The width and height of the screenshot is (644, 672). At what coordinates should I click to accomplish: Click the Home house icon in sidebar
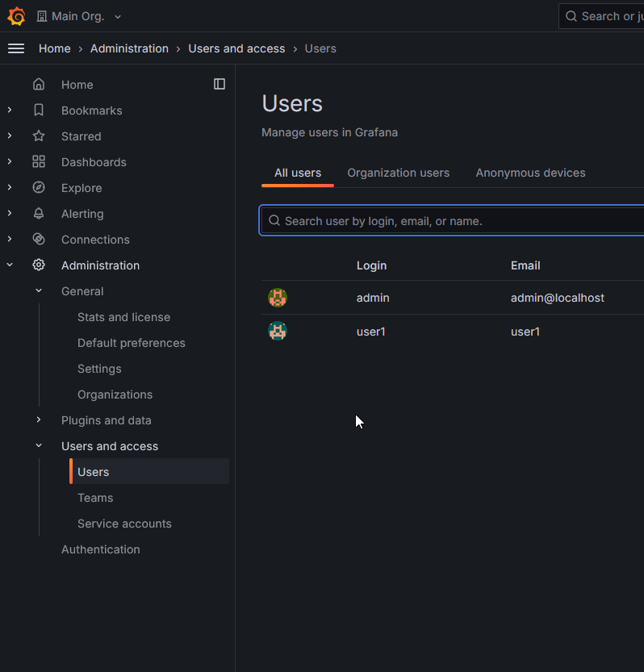point(39,85)
